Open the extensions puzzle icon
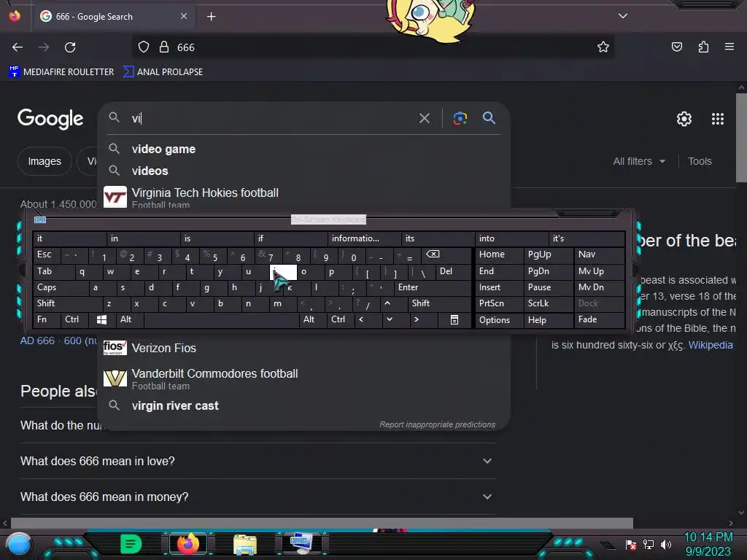Image resolution: width=747 pixels, height=560 pixels. pyautogui.click(x=703, y=47)
